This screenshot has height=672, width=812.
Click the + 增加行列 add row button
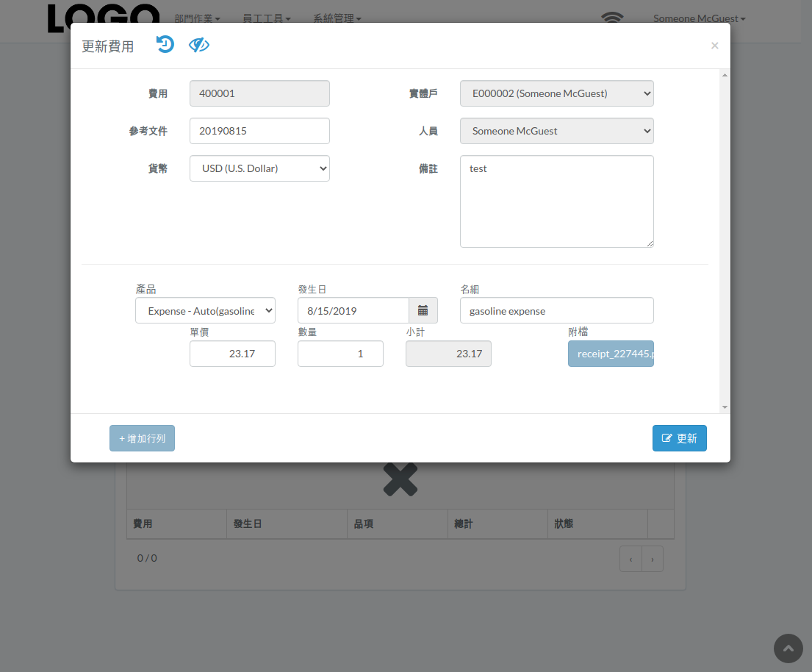click(x=142, y=438)
